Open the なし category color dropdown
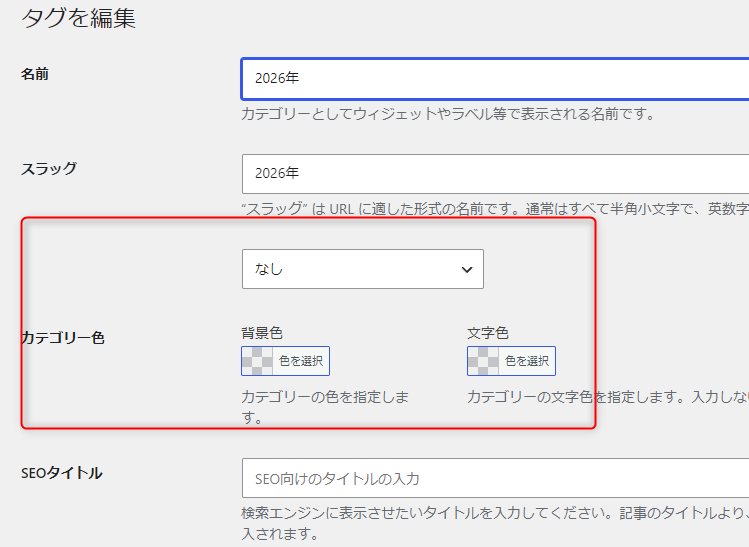This screenshot has width=749, height=547. (x=362, y=269)
